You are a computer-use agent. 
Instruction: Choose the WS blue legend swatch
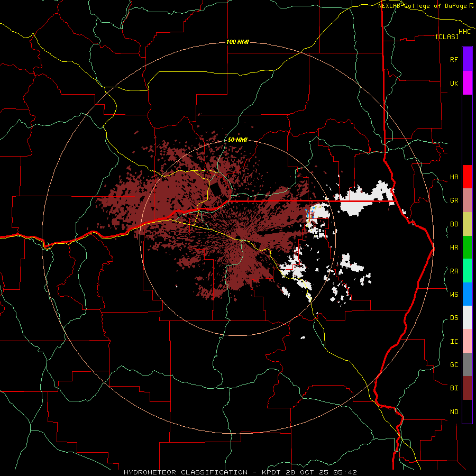[x=467, y=294]
